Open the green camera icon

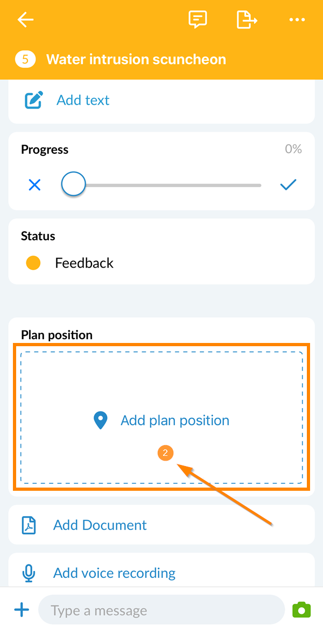coord(301,610)
